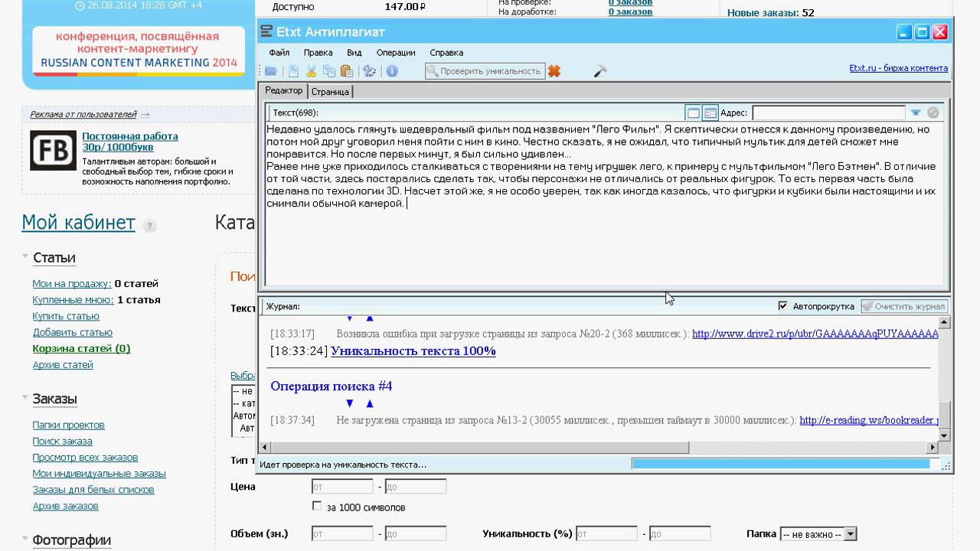Click inside the Адрес input field
Viewport: 980px width, 551px height.
828,113
